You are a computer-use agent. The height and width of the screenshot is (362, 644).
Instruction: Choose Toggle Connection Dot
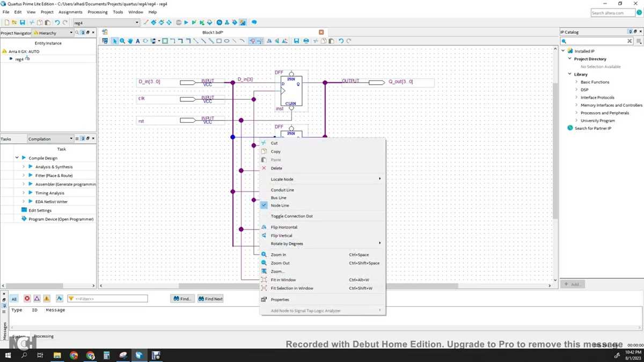(x=322, y=216)
